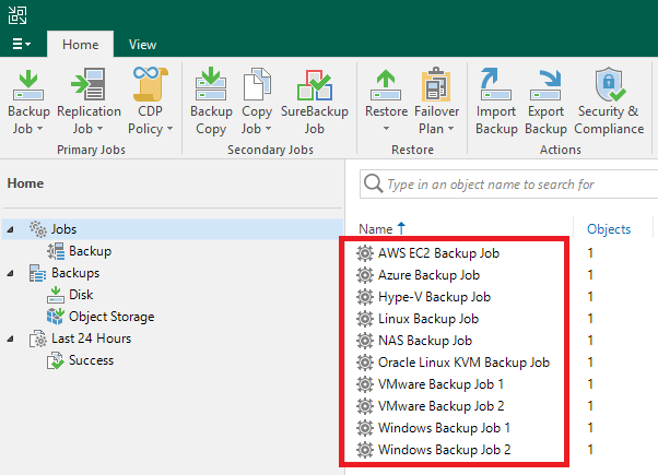Click the Object Storage tree icon
This screenshot has width=658, height=475.
55,316
